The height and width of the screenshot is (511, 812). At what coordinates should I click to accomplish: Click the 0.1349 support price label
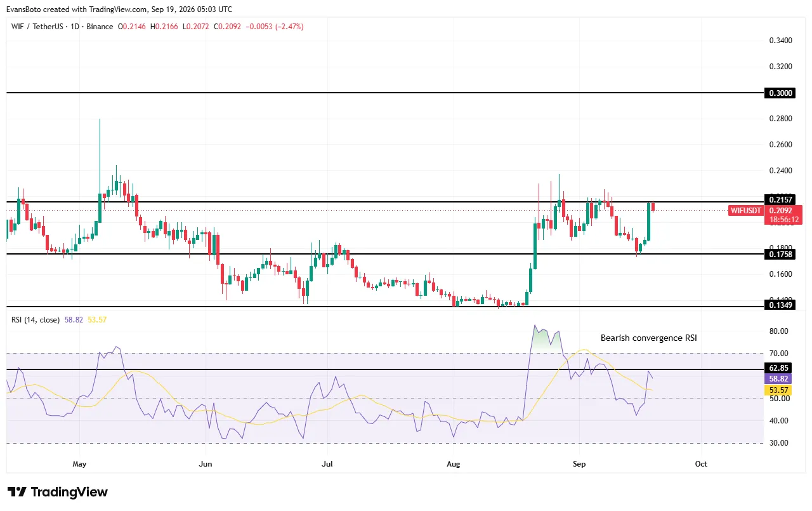(780, 305)
